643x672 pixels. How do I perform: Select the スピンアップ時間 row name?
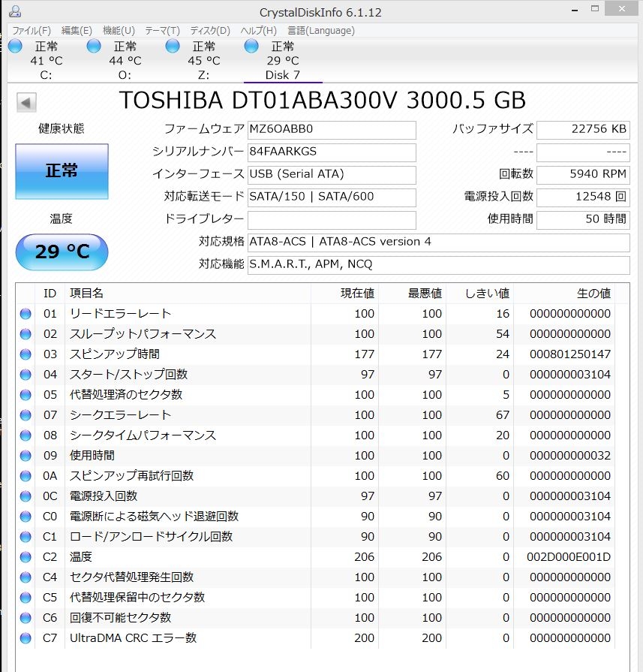(114, 354)
